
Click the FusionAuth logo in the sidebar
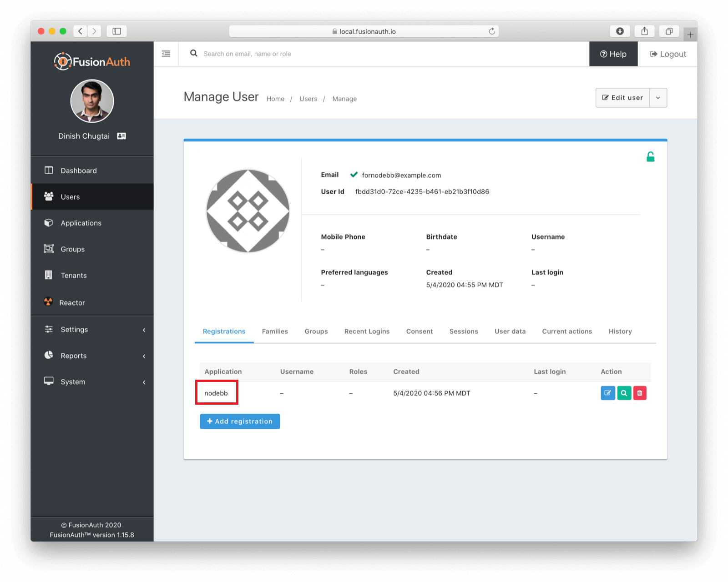tap(92, 61)
